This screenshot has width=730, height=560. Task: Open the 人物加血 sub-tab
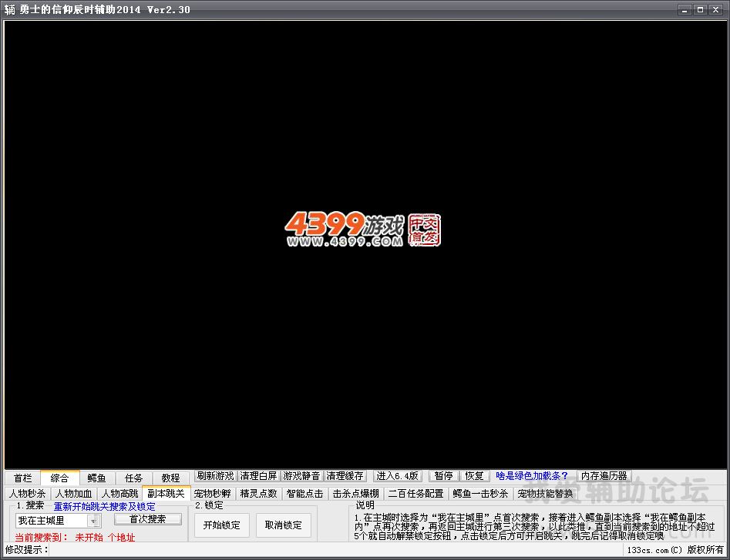click(73, 494)
